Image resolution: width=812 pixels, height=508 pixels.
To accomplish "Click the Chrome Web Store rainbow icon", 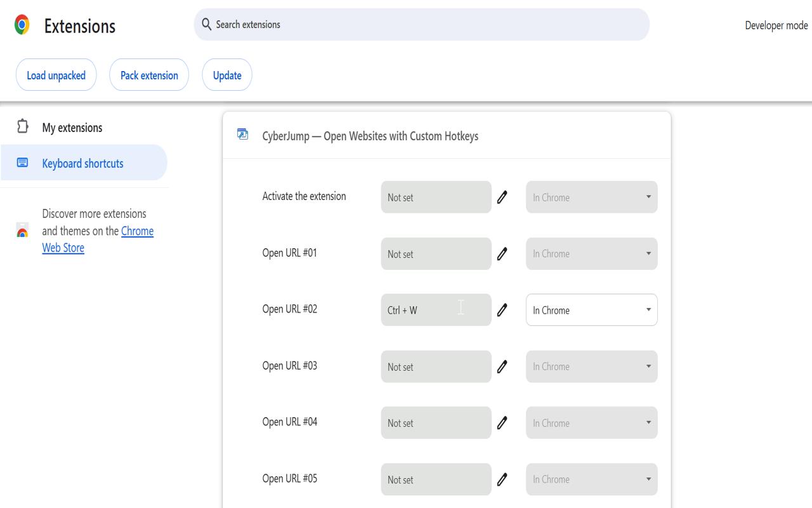I will click(x=22, y=230).
